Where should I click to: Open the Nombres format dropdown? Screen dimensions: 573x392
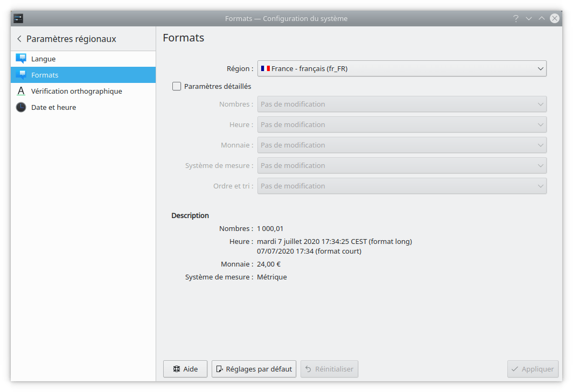pyautogui.click(x=402, y=104)
